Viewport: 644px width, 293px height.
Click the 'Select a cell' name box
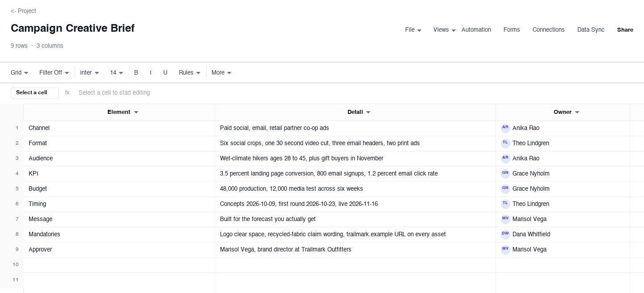point(34,93)
